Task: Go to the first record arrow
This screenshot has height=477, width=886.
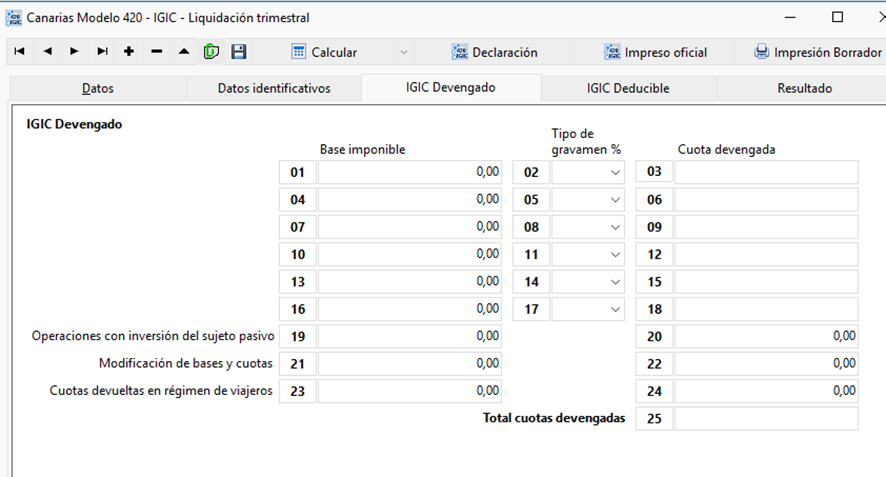Action: point(19,51)
